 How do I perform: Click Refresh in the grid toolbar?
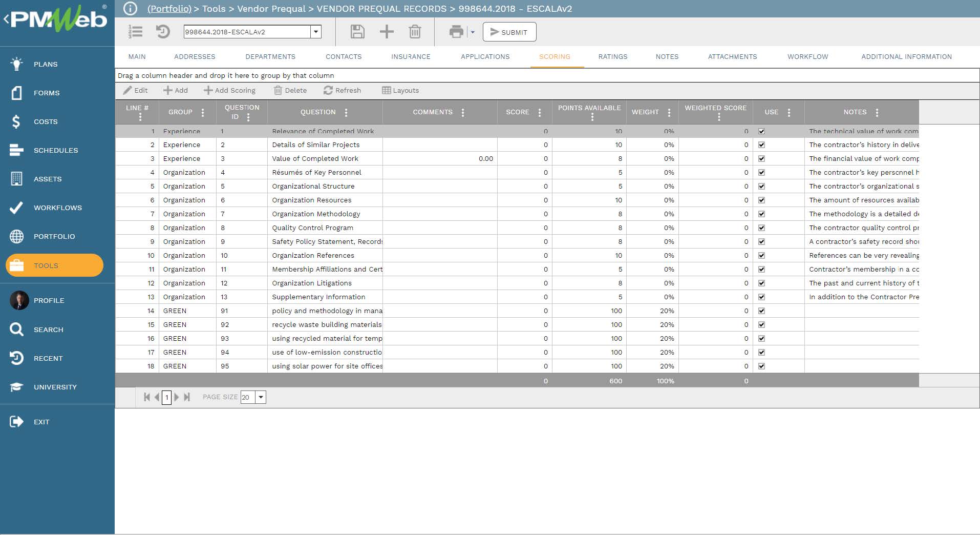343,91
